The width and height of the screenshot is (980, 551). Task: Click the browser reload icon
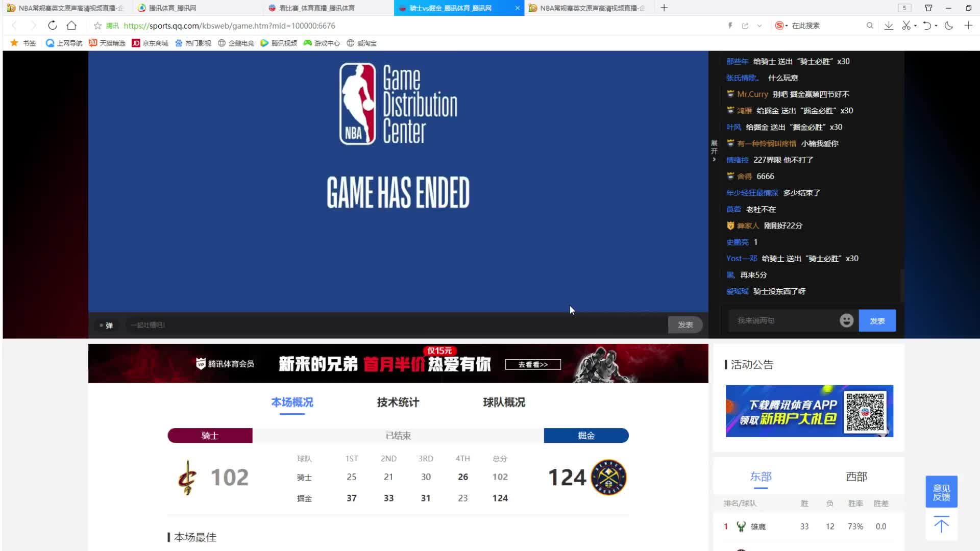(52, 26)
